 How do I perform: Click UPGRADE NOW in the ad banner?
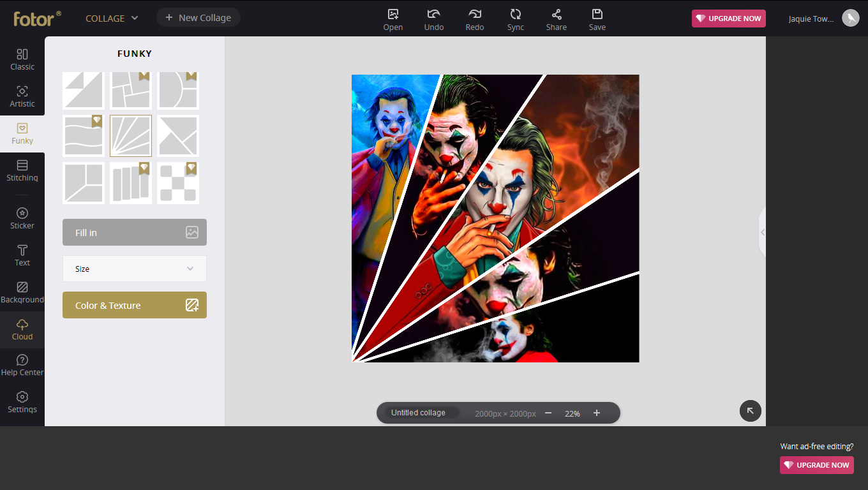tap(817, 465)
